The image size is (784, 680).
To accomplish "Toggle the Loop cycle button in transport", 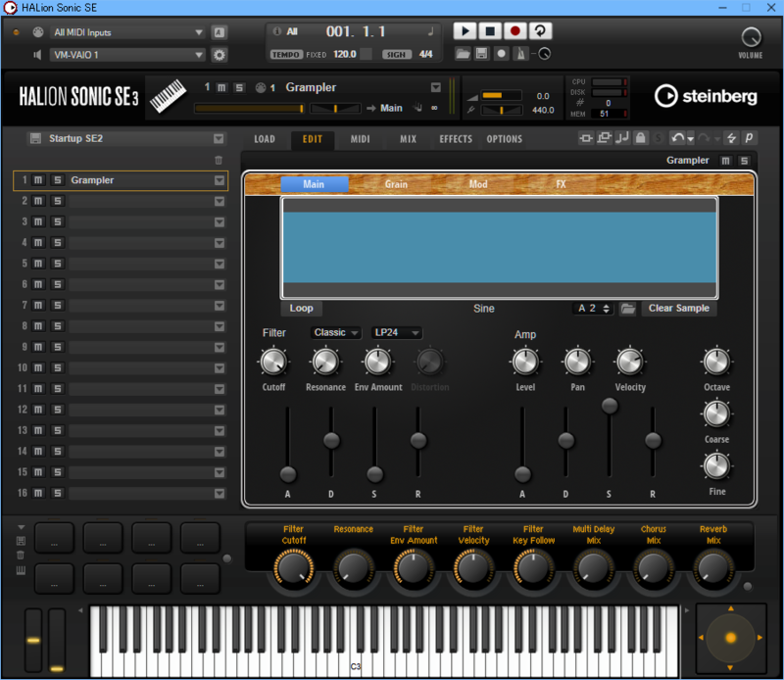I will click(x=540, y=31).
